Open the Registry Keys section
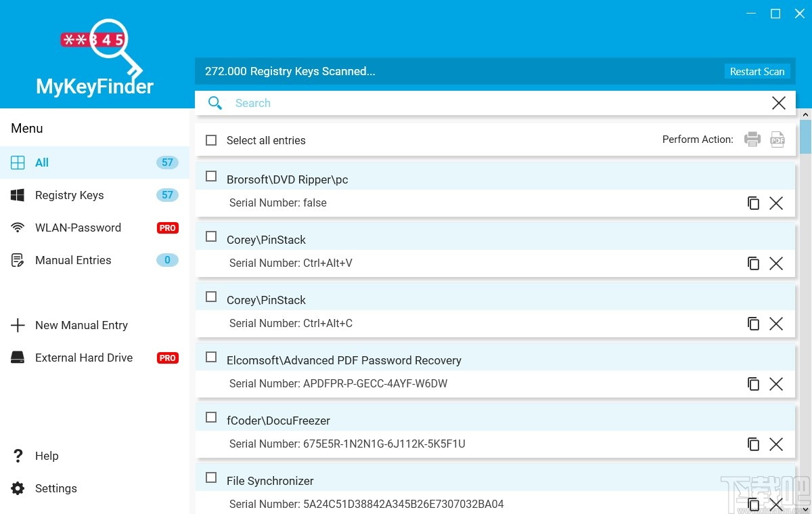This screenshot has width=812, height=514. [x=69, y=195]
